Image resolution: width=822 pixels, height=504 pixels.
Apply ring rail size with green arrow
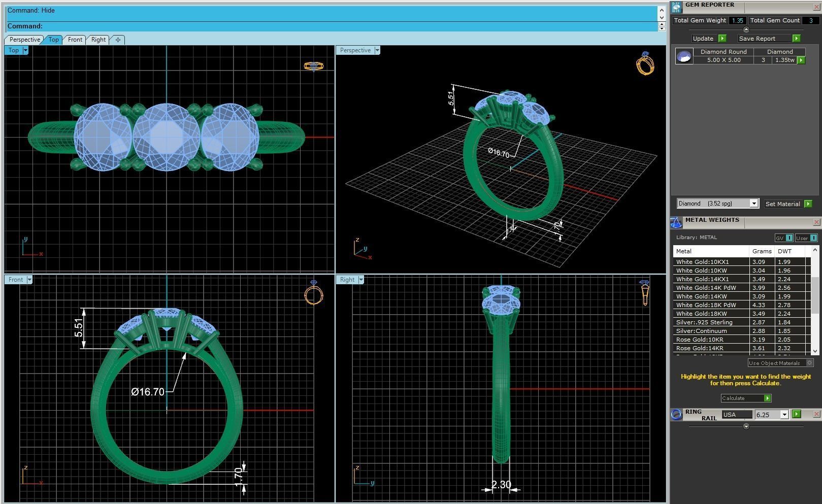tap(796, 415)
